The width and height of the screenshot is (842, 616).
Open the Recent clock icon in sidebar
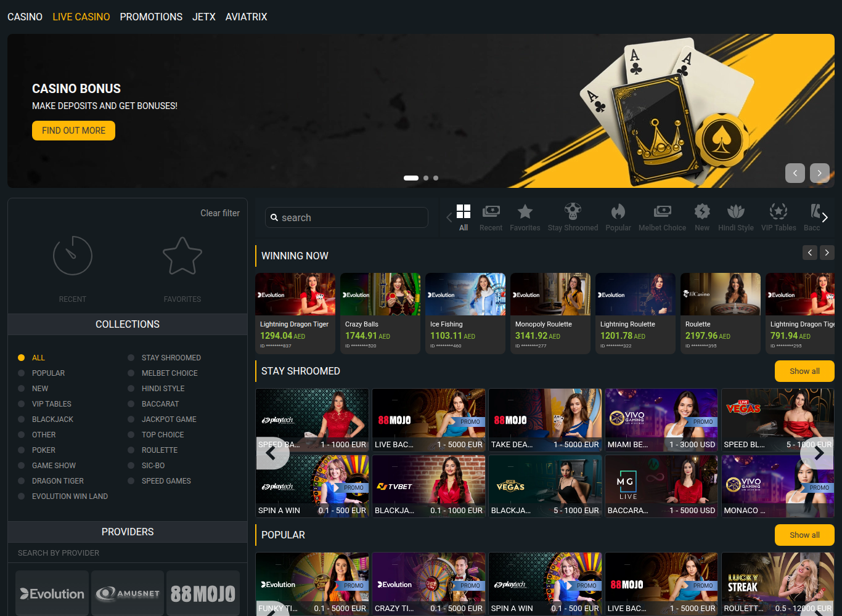tap(73, 256)
